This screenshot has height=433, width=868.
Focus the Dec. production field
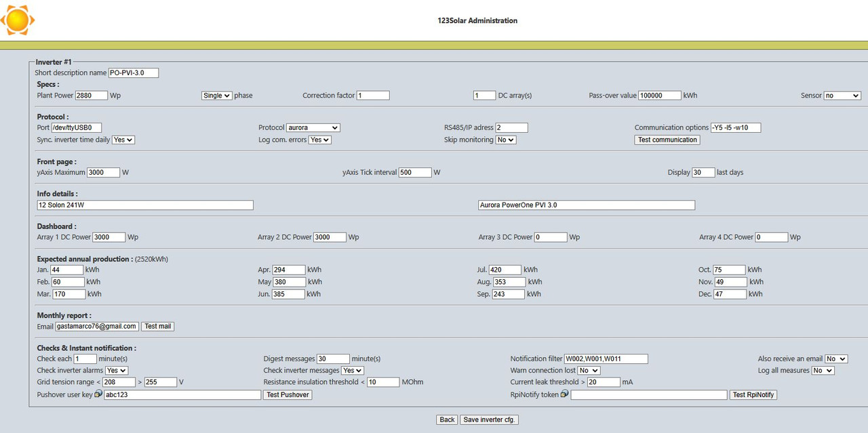tap(730, 294)
